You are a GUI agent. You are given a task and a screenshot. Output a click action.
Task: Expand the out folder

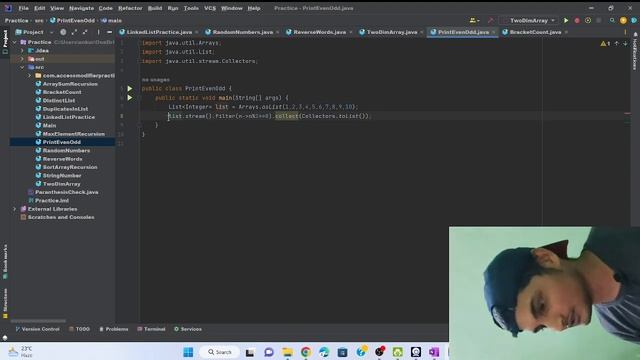click(x=22, y=59)
